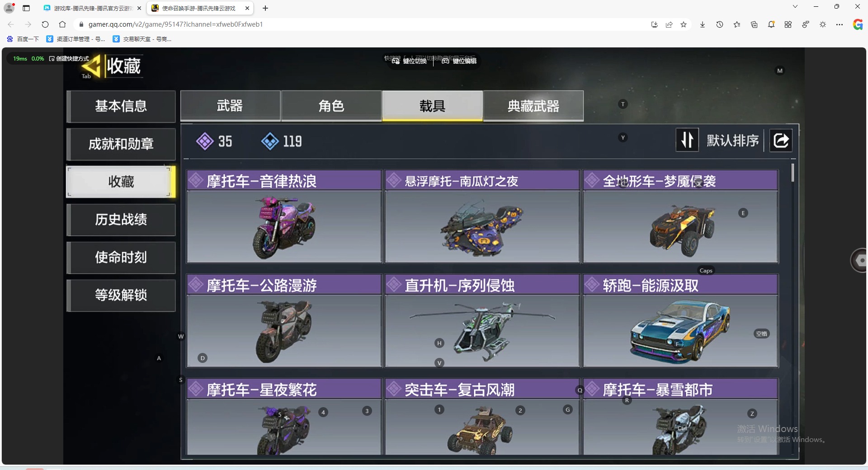Reload the page with the refresh icon

(x=45, y=24)
